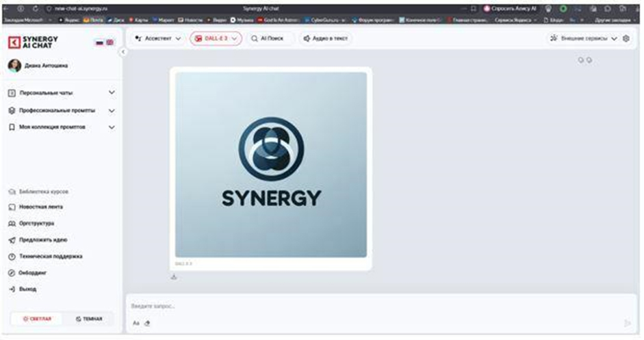
Task: Open the Новости bookmark
Action: [190, 20]
